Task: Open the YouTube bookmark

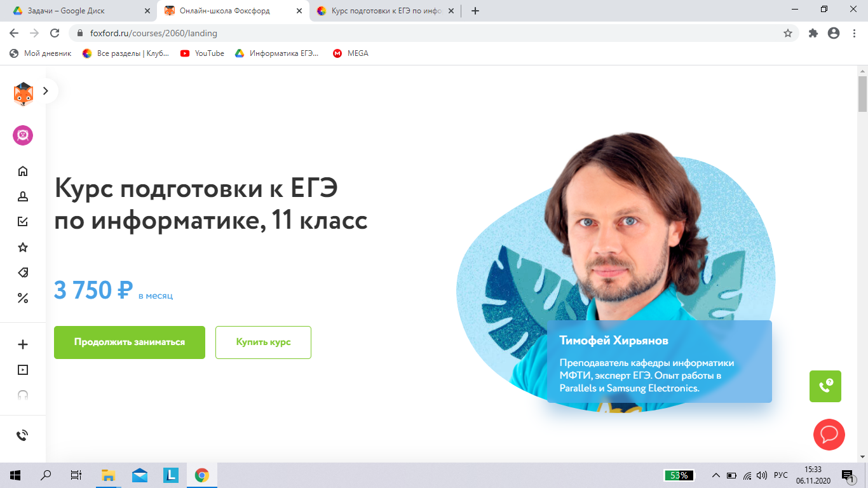Action: [203, 53]
